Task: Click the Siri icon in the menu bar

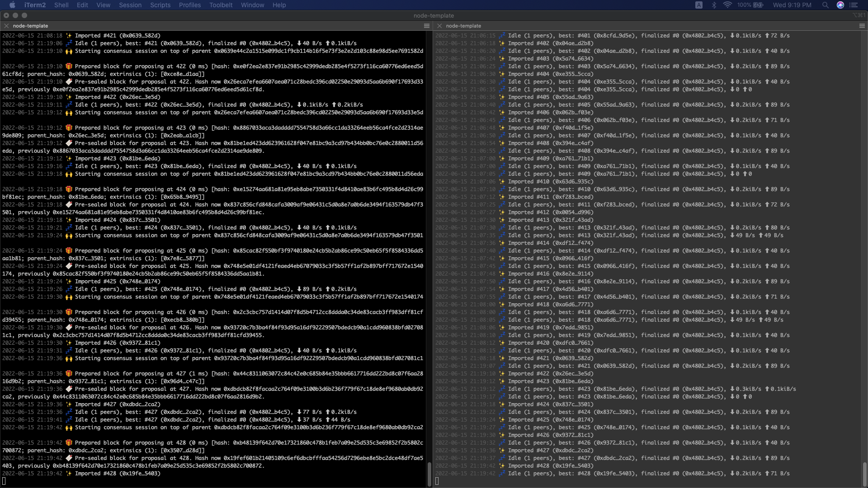Action: click(840, 5)
